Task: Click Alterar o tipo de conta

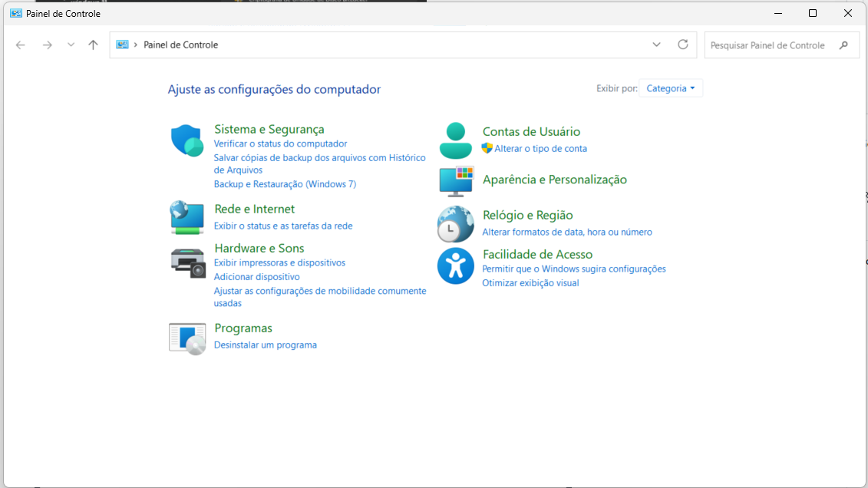Action: click(x=541, y=148)
